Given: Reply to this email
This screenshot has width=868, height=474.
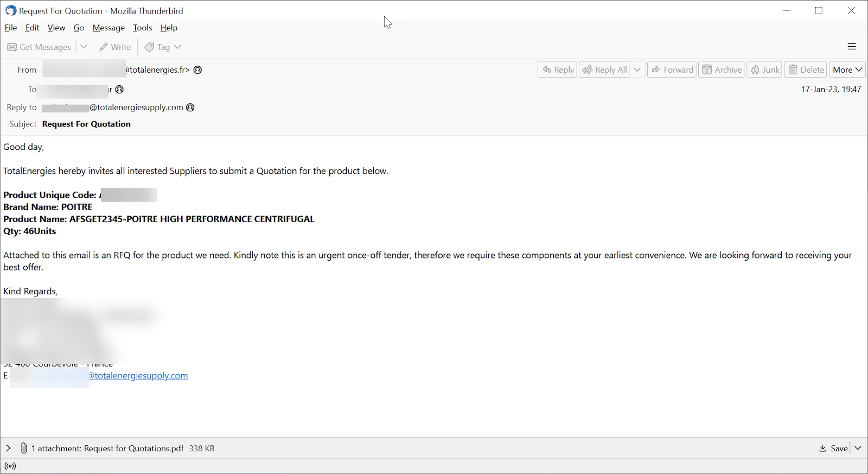Looking at the screenshot, I should (x=558, y=69).
